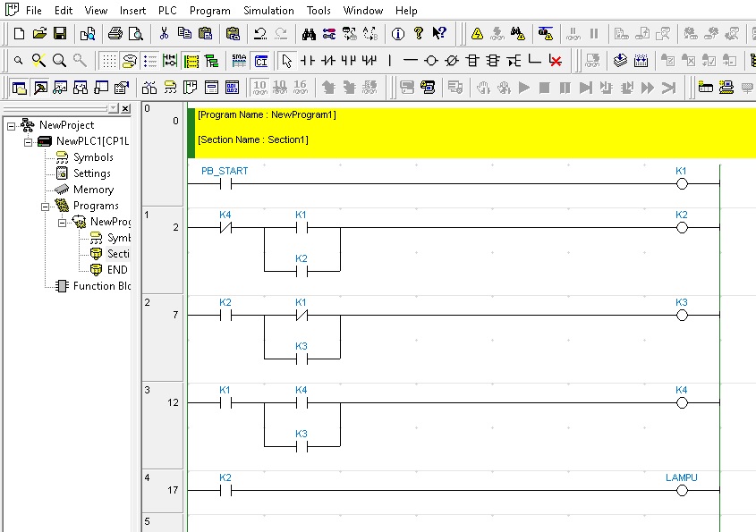This screenshot has width=756, height=532.
Task: Click the Undo arrow icon
Action: pyautogui.click(x=260, y=34)
